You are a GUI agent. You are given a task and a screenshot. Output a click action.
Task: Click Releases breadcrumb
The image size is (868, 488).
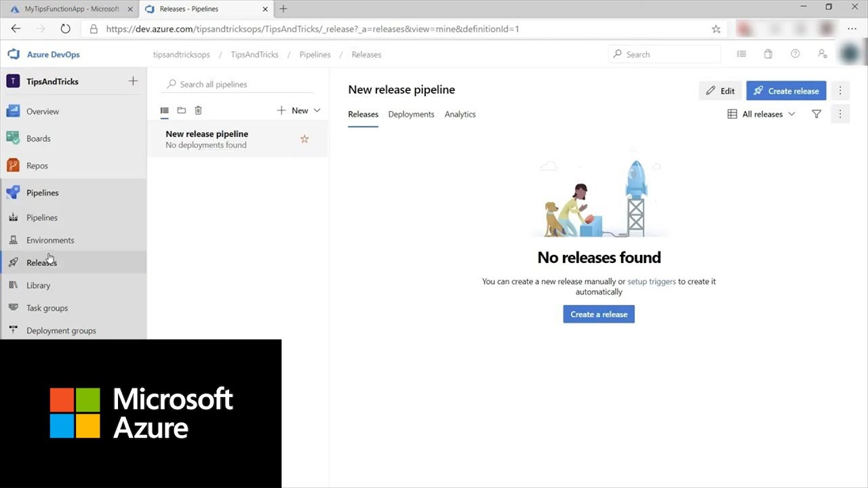[366, 54]
